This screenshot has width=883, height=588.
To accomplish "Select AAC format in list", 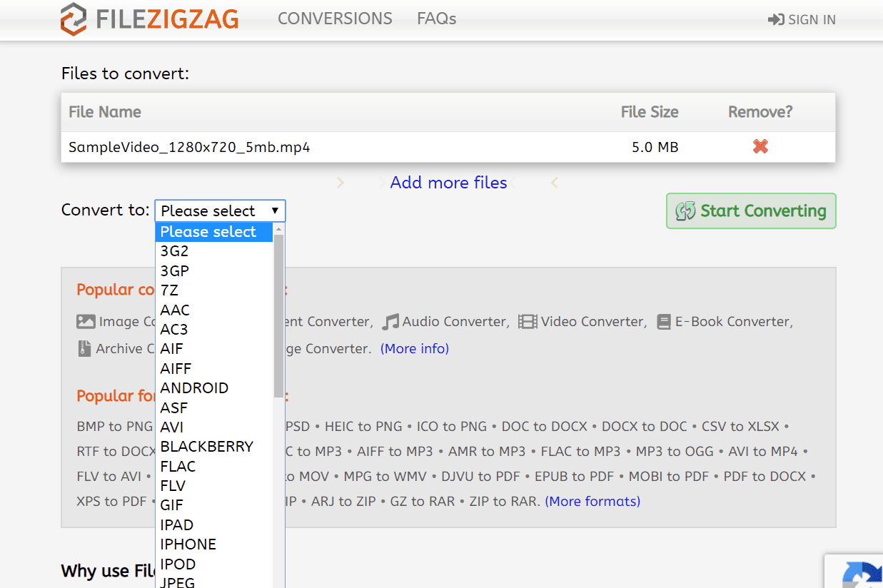I will (x=214, y=310).
